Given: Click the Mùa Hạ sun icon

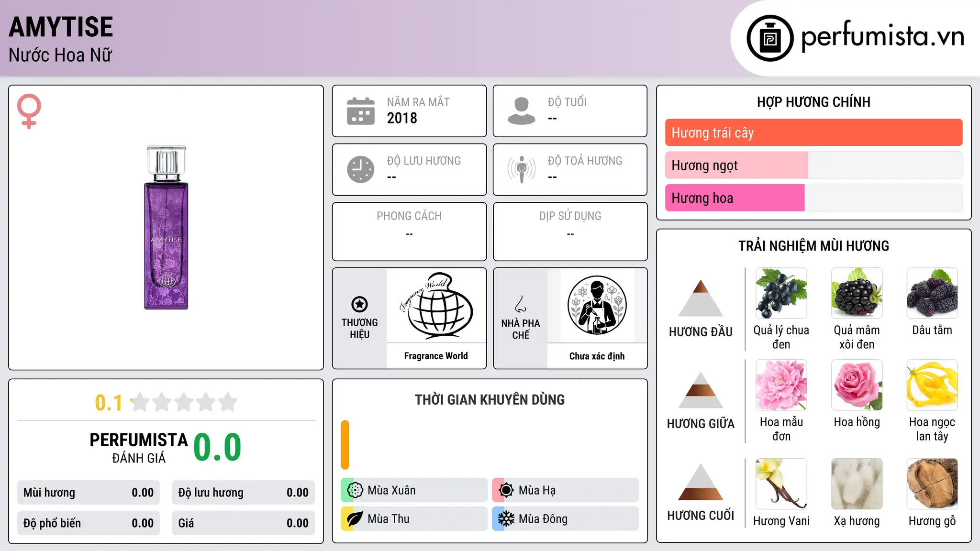Looking at the screenshot, I should (x=506, y=490).
